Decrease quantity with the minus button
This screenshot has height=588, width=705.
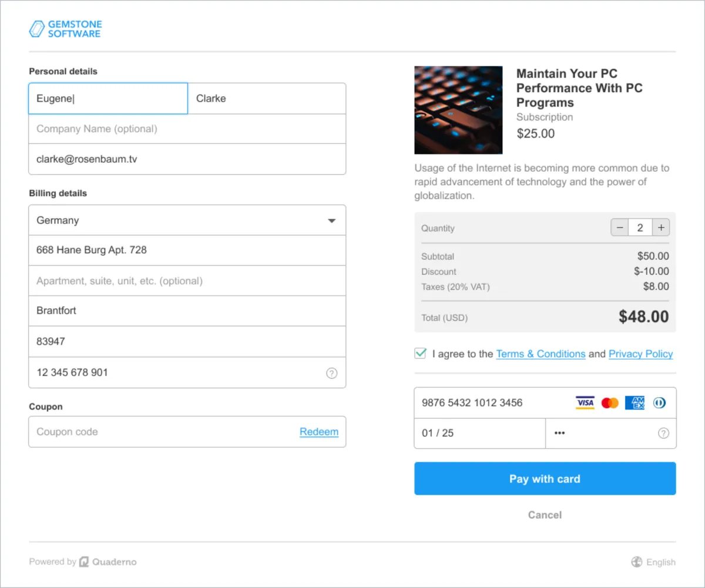620,228
